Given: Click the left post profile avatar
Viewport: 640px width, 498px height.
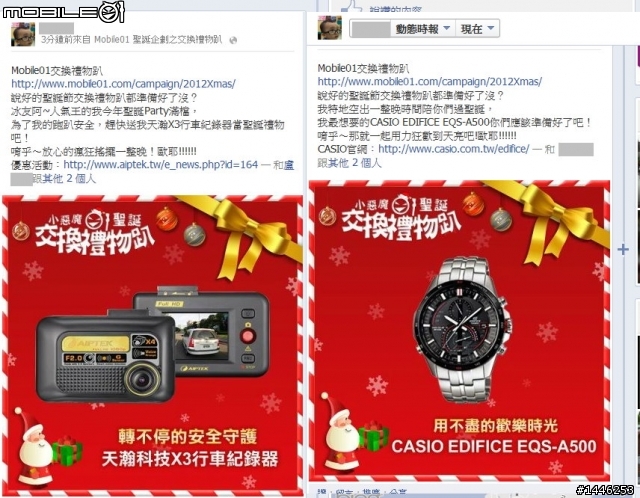Looking at the screenshot, I should point(22,34).
